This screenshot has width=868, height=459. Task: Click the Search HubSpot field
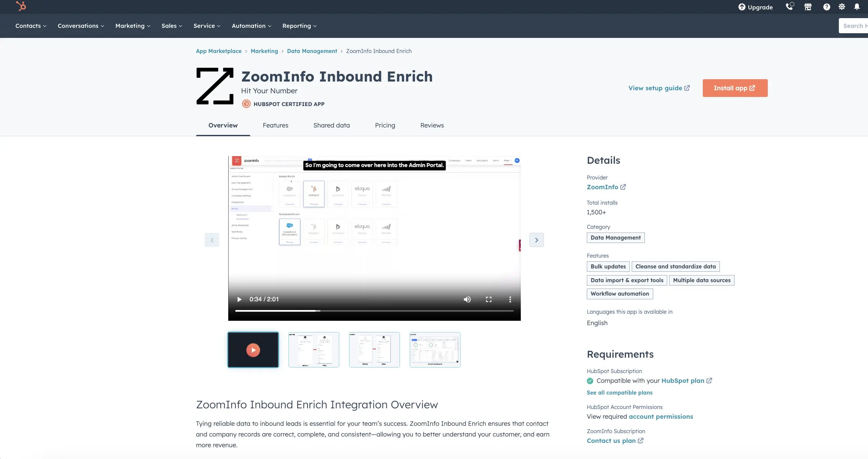pyautogui.click(x=855, y=25)
